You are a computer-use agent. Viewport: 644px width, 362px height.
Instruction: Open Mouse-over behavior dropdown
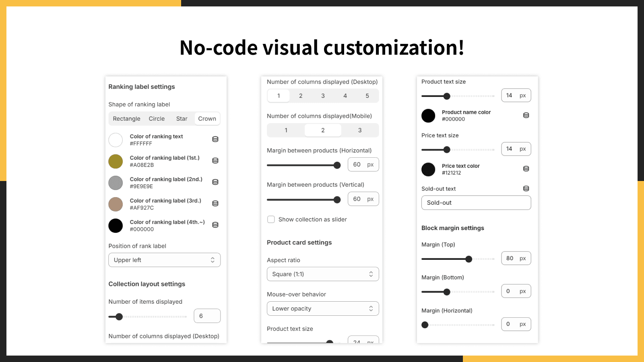click(x=323, y=309)
